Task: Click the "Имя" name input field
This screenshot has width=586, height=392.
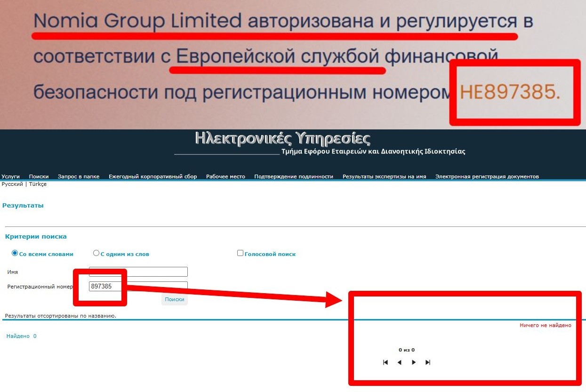Action: 138,272
